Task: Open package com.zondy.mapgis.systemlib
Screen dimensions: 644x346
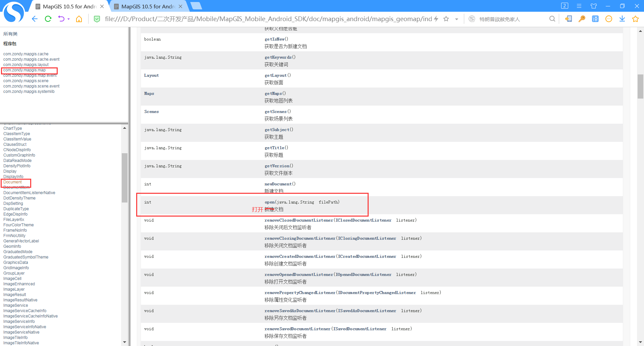Action: [x=29, y=92]
